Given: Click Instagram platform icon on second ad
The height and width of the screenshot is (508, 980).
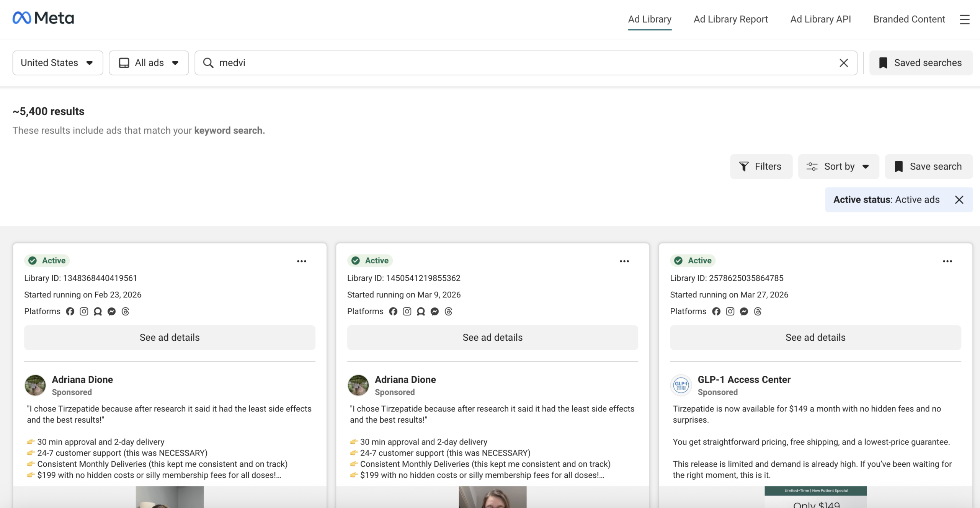Looking at the screenshot, I should 407,311.
